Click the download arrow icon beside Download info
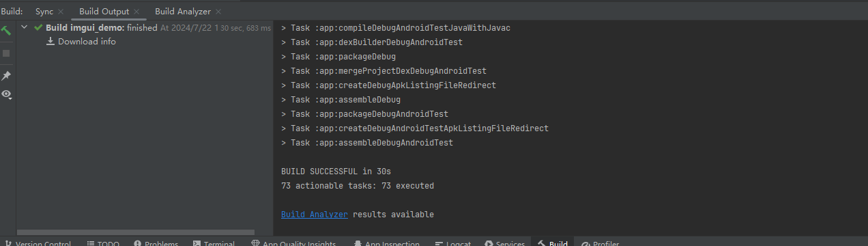The height and width of the screenshot is (246, 868). 50,42
